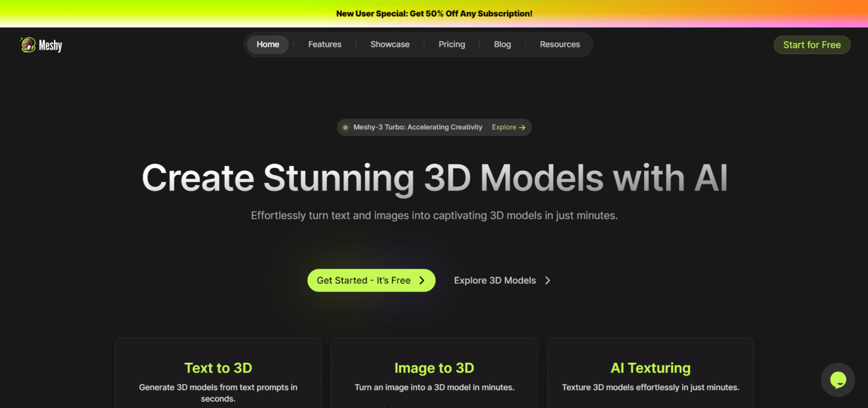
Task: Navigate to the Pricing page
Action: 452,44
